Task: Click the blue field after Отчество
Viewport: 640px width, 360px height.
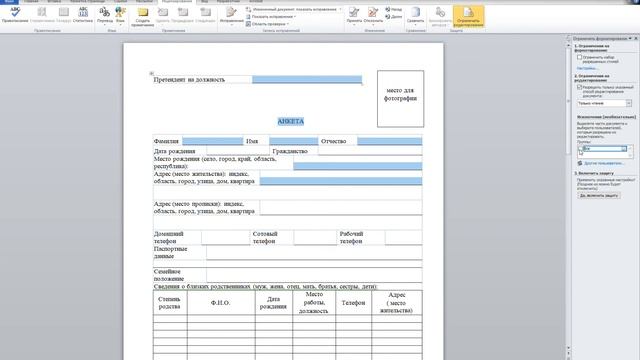Action: pyautogui.click(x=389, y=141)
